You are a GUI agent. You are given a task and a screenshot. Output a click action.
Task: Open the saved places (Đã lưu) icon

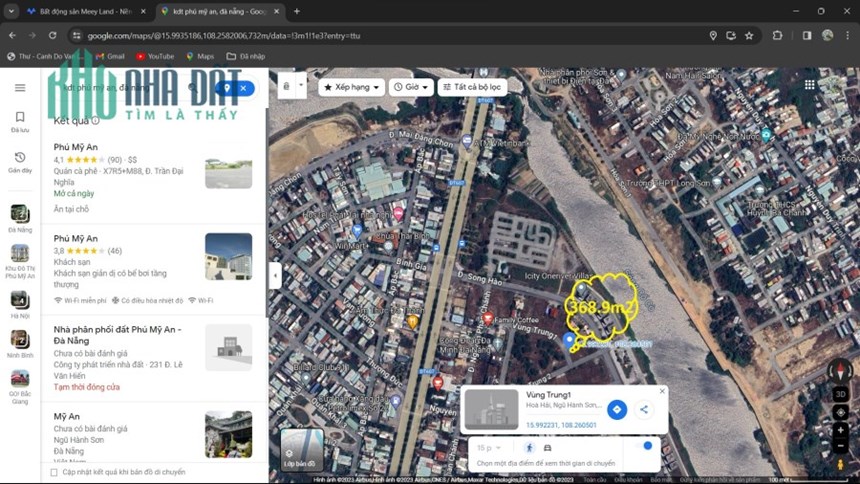click(x=20, y=122)
